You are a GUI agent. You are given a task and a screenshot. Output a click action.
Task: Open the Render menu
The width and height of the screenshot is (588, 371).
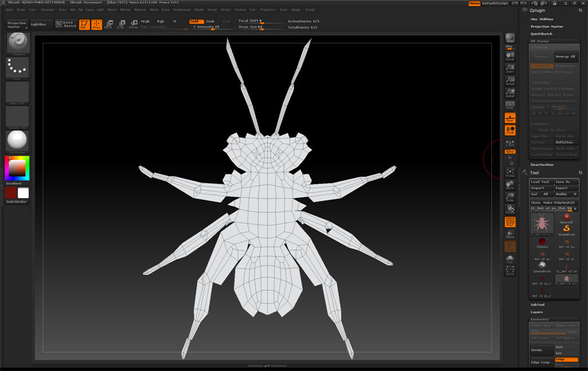tap(199, 10)
